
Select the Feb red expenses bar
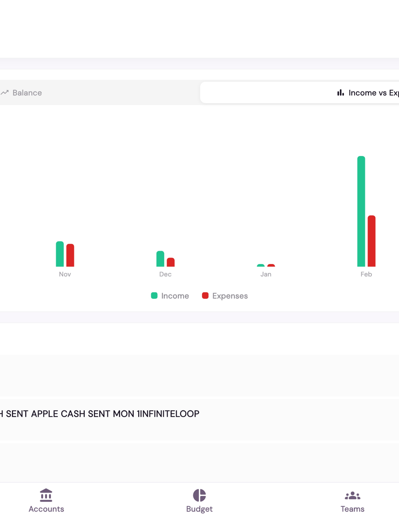[x=371, y=241]
